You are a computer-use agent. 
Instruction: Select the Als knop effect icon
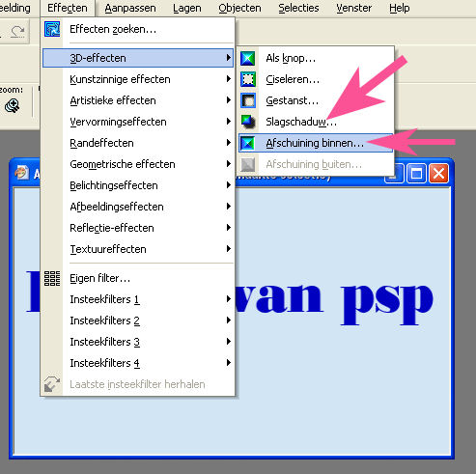tap(248, 58)
